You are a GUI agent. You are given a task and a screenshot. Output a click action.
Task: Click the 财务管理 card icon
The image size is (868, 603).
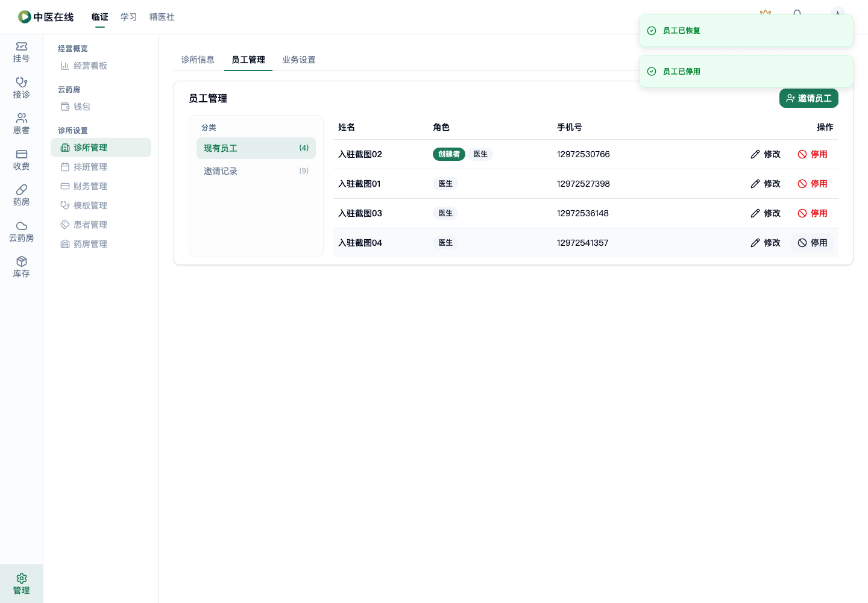[x=65, y=186]
